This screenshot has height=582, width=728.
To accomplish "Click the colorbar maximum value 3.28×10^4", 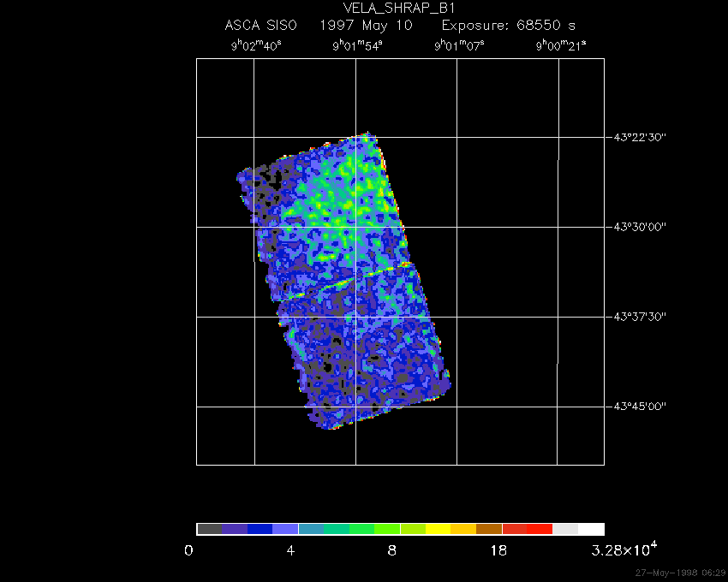I will [x=624, y=549].
